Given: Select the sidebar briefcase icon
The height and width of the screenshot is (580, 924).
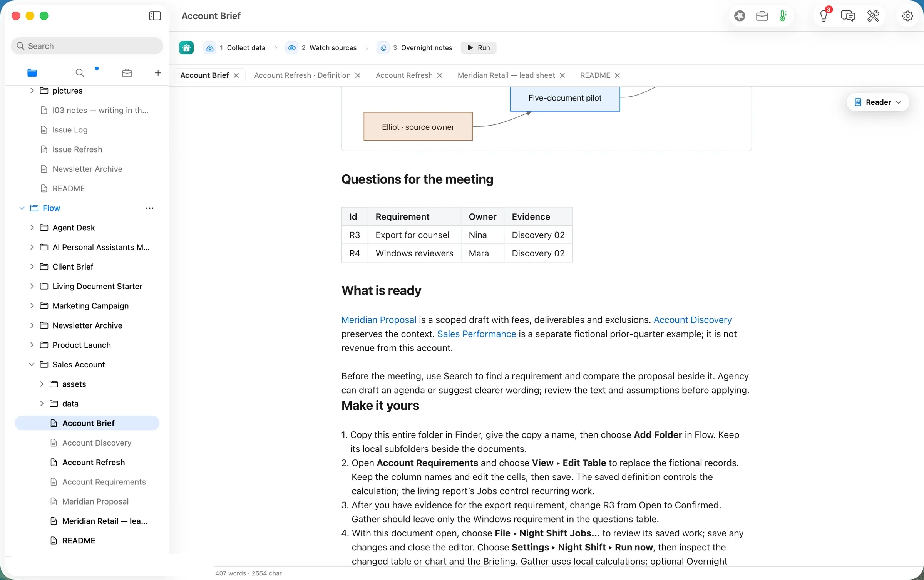Looking at the screenshot, I should (127, 73).
